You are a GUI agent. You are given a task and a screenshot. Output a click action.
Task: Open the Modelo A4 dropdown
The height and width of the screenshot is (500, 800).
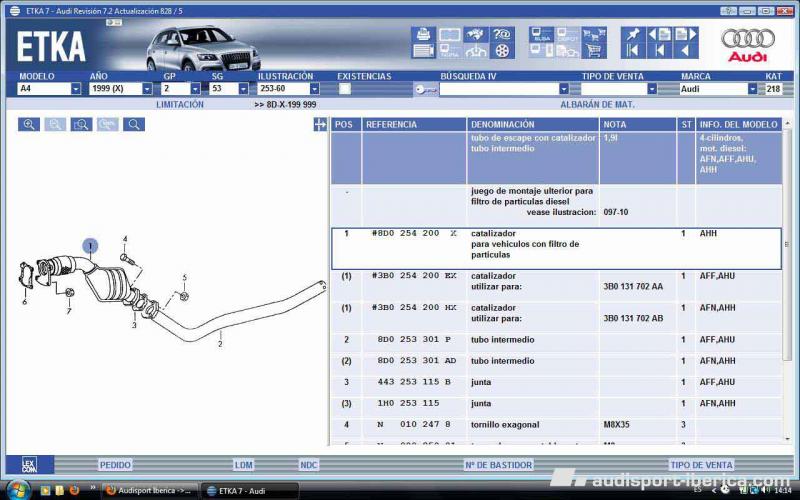[76, 89]
